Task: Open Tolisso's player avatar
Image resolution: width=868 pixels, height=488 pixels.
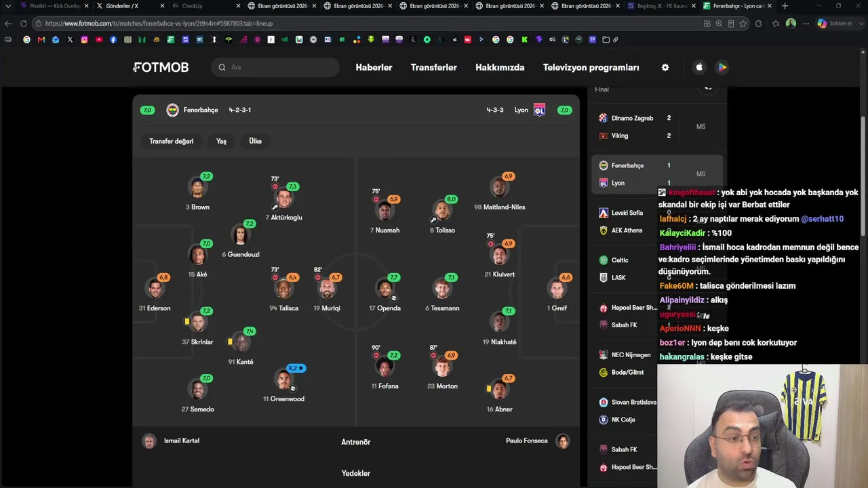Action: click(x=442, y=211)
